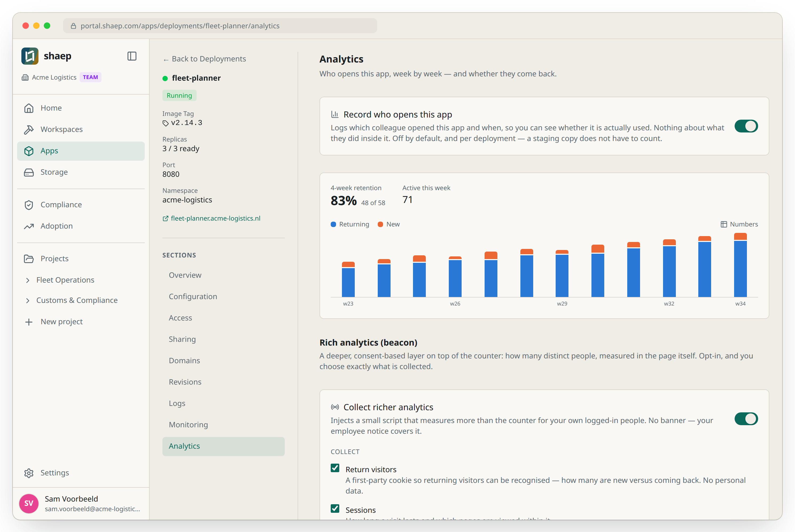Open the Sharing section
The height and width of the screenshot is (532, 795).
(x=223, y=339)
